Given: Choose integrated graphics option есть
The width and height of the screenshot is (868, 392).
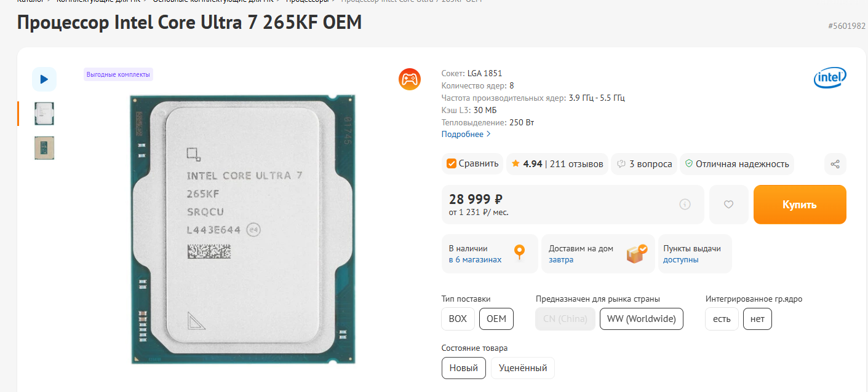Looking at the screenshot, I should point(722,319).
